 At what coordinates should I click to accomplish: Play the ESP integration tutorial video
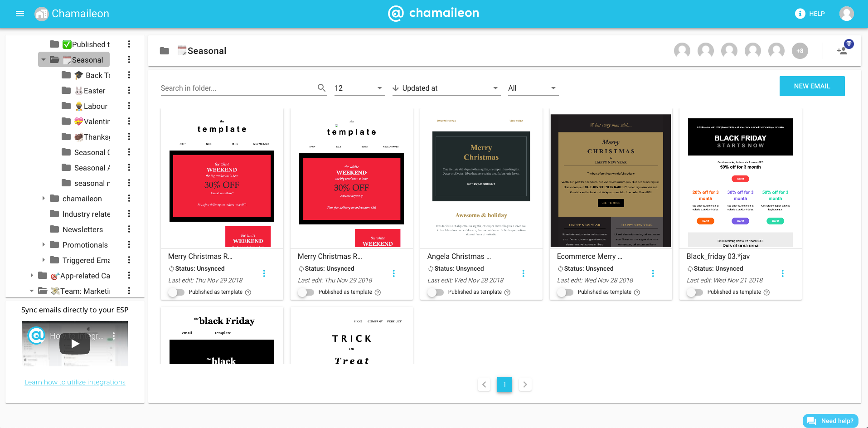[x=74, y=343]
